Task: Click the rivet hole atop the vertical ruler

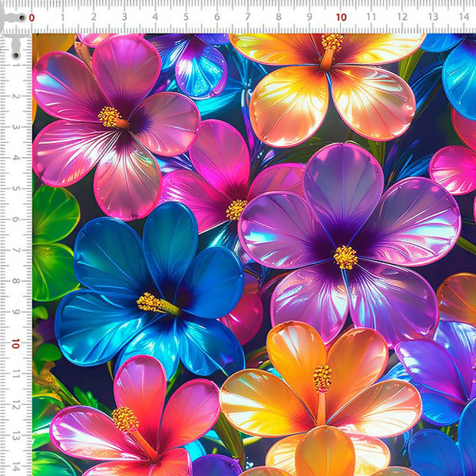Action: (x=16, y=54)
